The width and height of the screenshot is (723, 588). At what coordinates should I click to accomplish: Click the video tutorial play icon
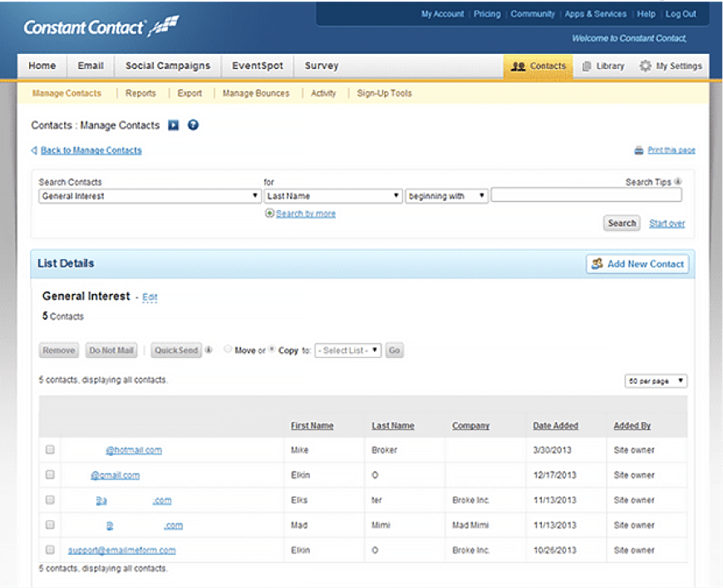(174, 125)
